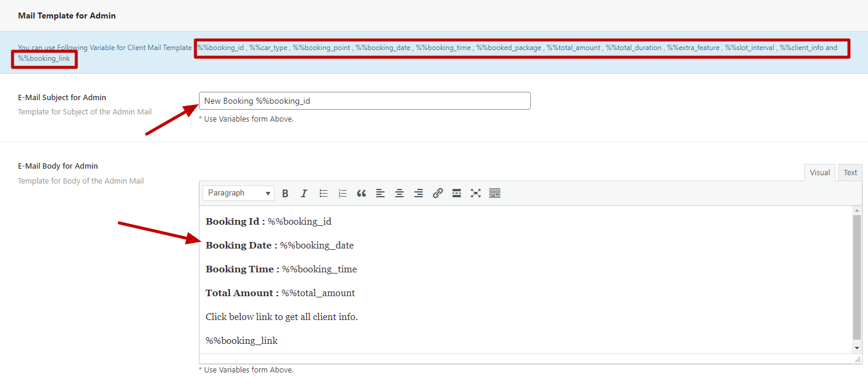
Task: Click the %%booking_link line in email body
Action: 242,341
